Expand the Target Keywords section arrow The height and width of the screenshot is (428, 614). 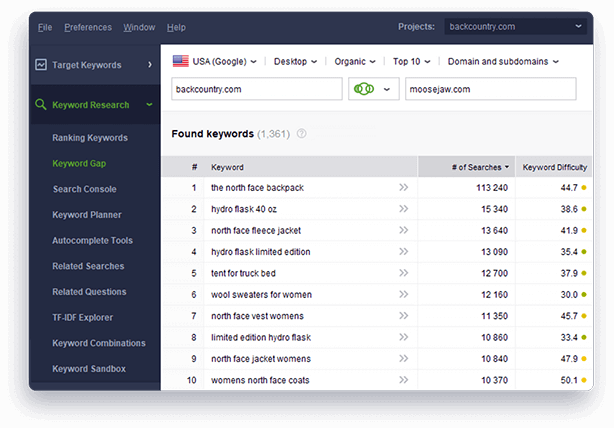click(150, 65)
